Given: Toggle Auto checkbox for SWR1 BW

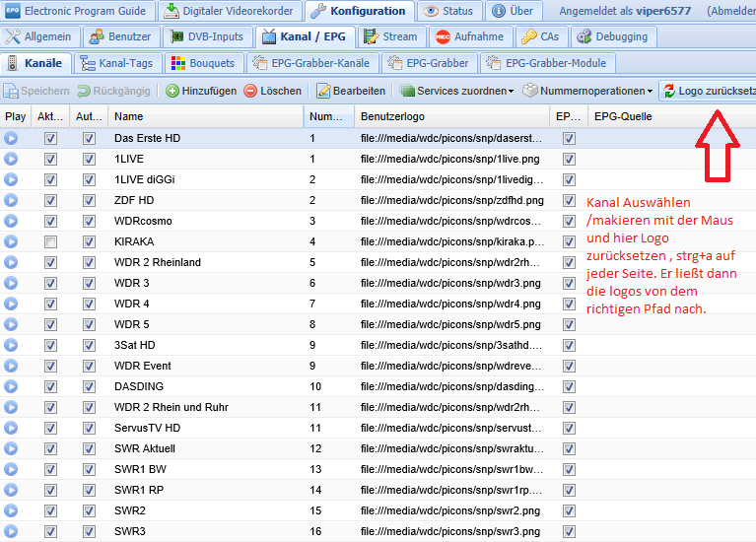Looking at the screenshot, I should click(x=89, y=469).
